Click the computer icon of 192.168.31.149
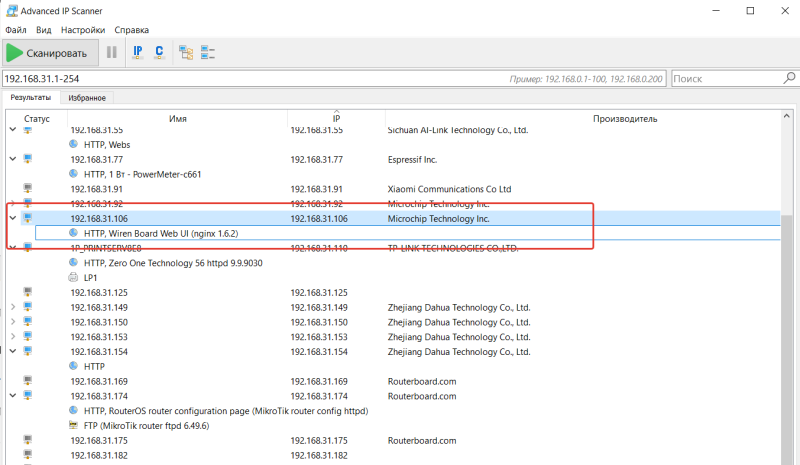 (x=28, y=307)
